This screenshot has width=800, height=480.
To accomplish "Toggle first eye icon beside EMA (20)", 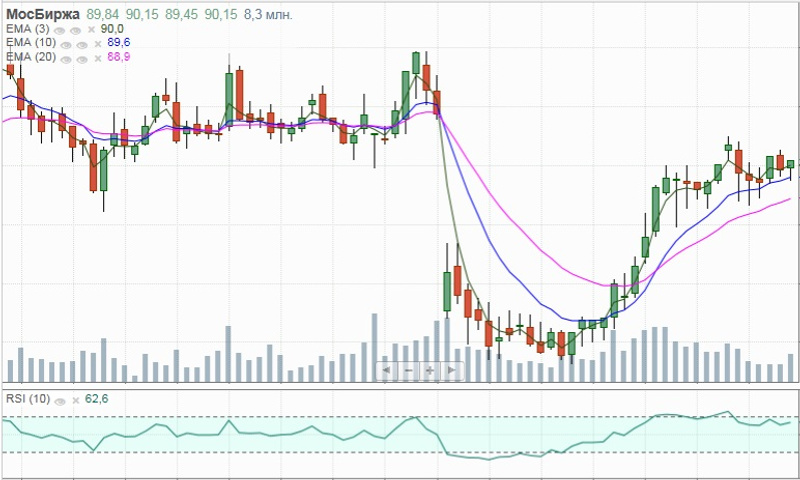I will (x=66, y=59).
